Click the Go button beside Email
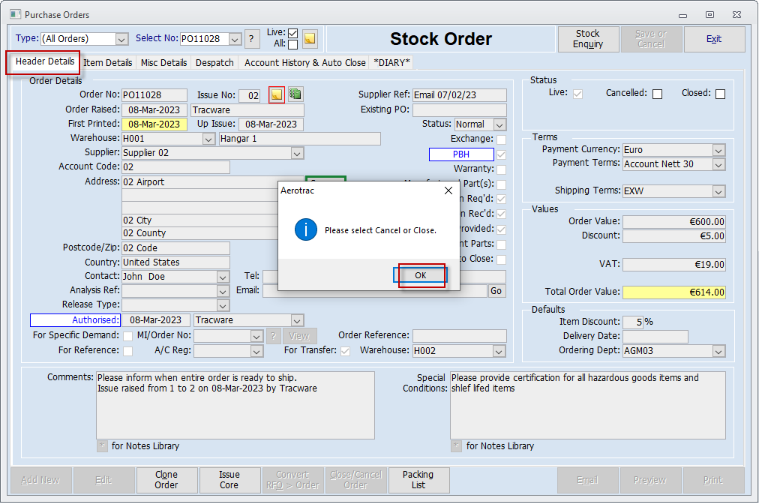Viewport: 759px width, 503px height. tap(496, 290)
